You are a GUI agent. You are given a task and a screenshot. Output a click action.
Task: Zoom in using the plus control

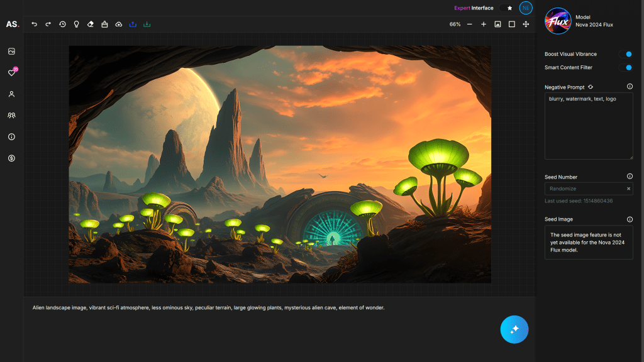pyautogui.click(x=484, y=25)
